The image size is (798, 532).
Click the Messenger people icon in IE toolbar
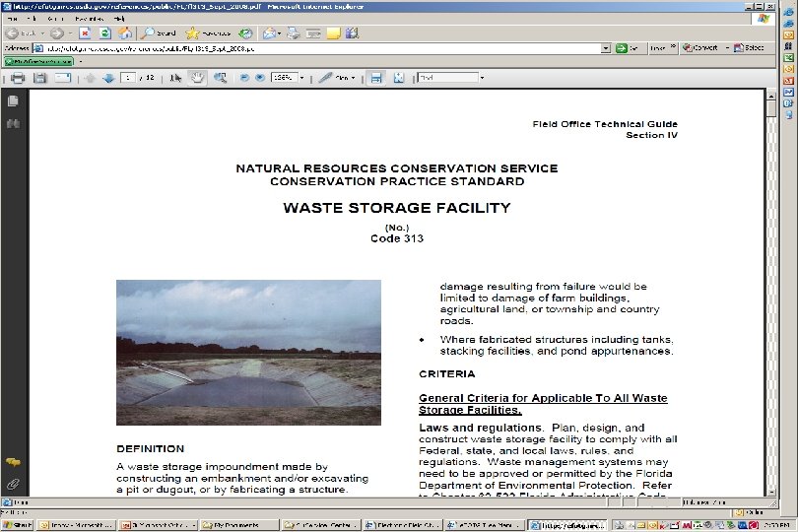tap(352, 33)
